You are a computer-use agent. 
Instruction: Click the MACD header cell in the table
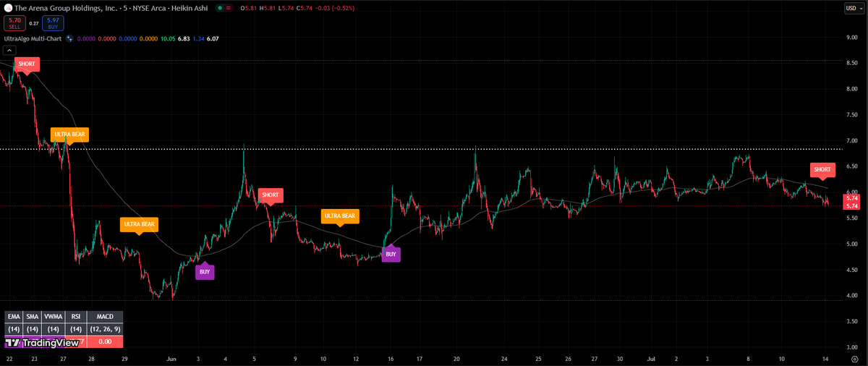click(104, 316)
